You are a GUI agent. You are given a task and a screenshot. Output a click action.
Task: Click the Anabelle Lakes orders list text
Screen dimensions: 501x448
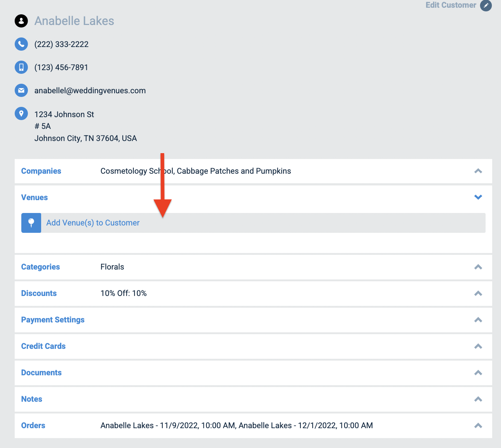(x=237, y=426)
